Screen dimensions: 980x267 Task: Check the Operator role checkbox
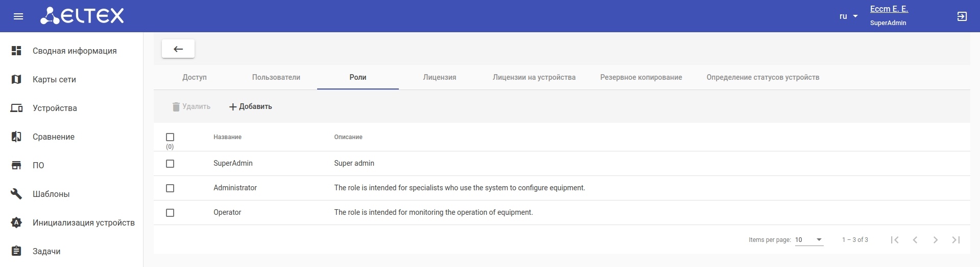(170, 213)
